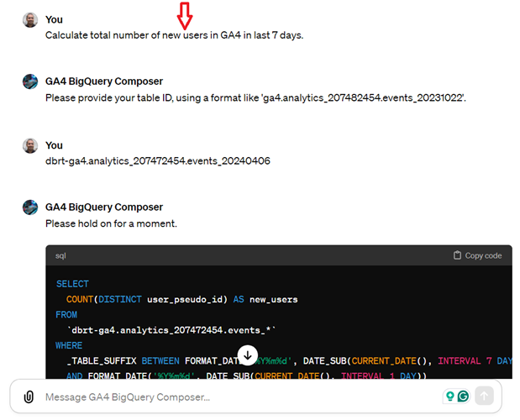This screenshot has height=420, width=520.
Task: Click the first GA4 BigQuery Composer name label
Action: (104, 81)
